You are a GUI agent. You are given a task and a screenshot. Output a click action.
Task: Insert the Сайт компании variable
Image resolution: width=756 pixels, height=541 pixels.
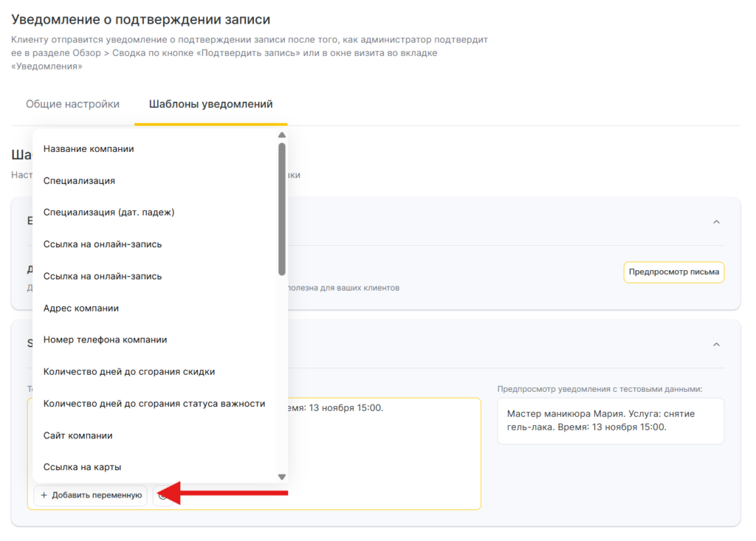[78, 435]
